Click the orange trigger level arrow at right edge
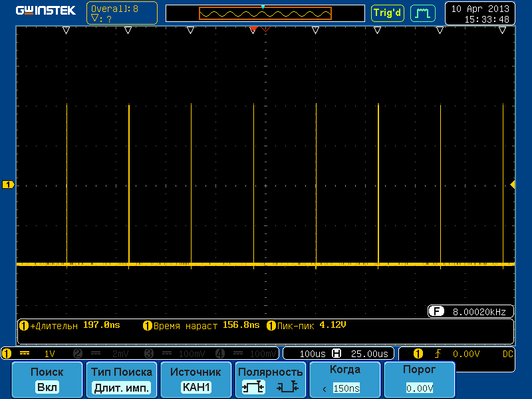Image resolution: width=532 pixels, height=399 pixels. click(512, 184)
